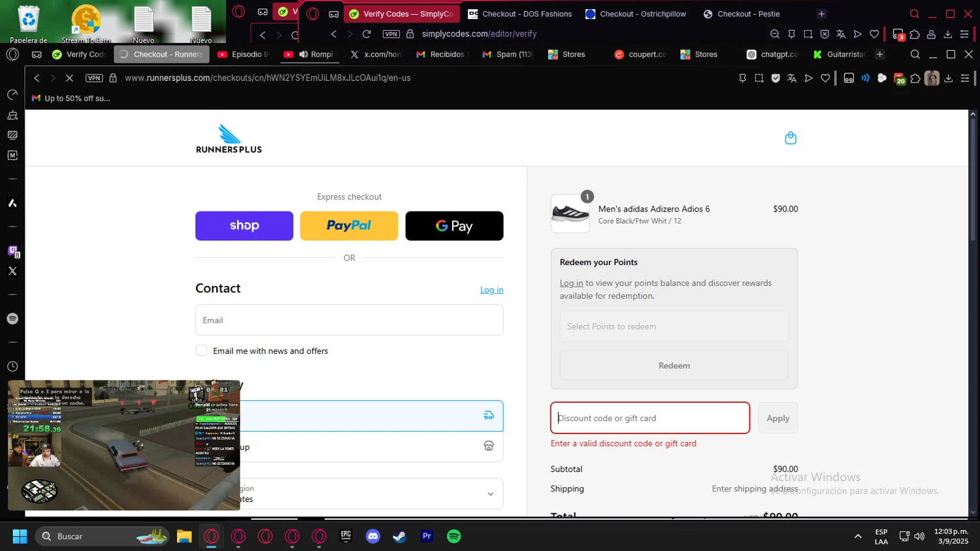Viewport: 980px width, 551px height.
Task: Open shipping truck delivery option icon
Action: pyautogui.click(x=489, y=415)
